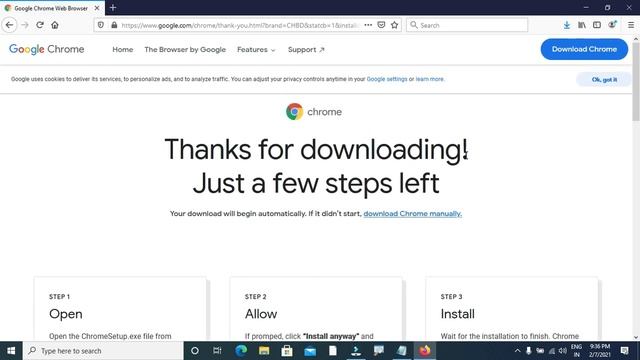Go to the Home nav link
The height and width of the screenshot is (360, 640).
[x=123, y=49]
